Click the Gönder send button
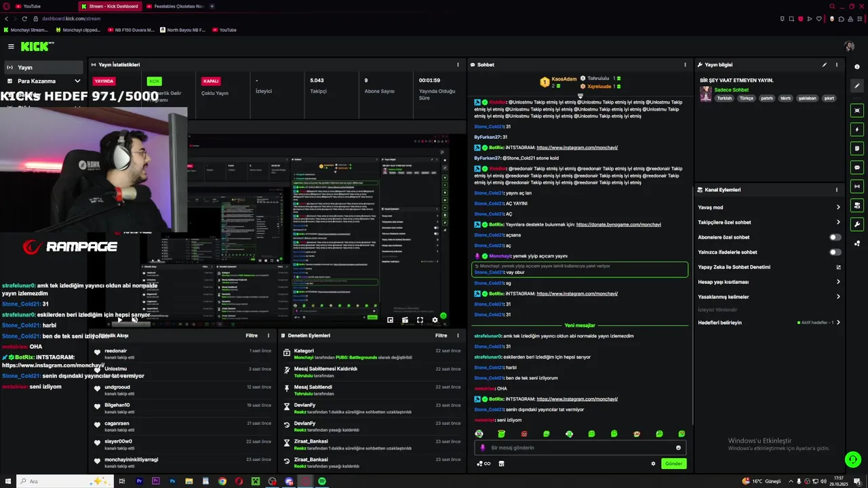The height and width of the screenshot is (488, 868). (x=673, y=464)
